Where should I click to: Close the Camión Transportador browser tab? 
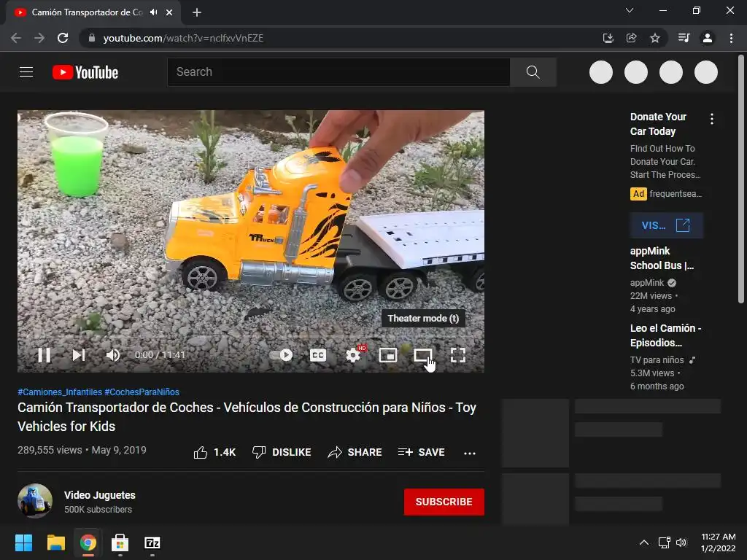pyautogui.click(x=169, y=12)
